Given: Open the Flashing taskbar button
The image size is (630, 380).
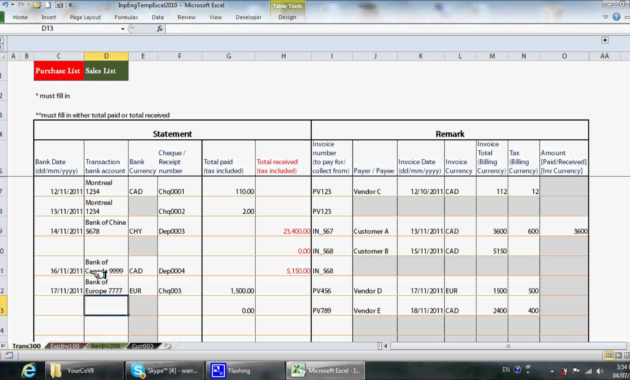Looking at the screenshot, I should [x=245, y=370].
